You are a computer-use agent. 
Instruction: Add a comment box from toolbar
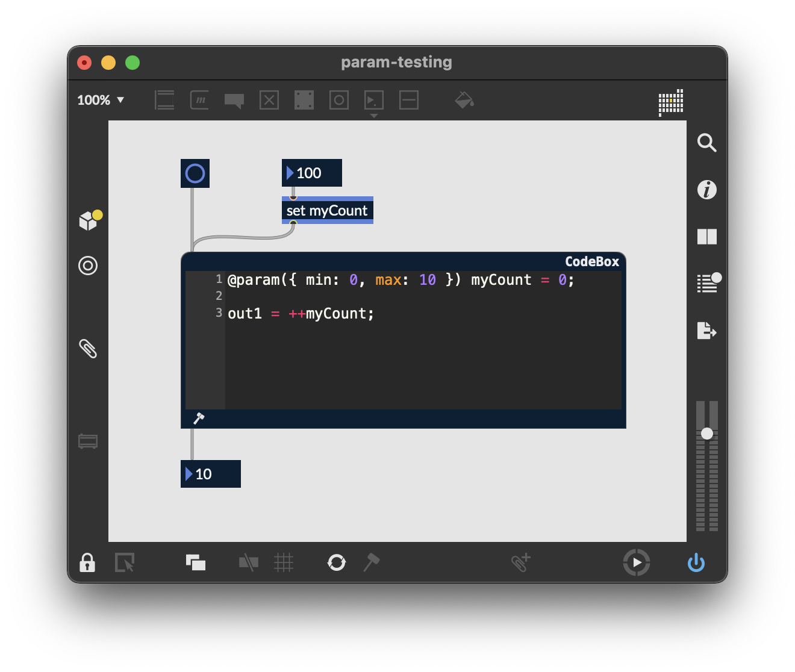pos(234,100)
